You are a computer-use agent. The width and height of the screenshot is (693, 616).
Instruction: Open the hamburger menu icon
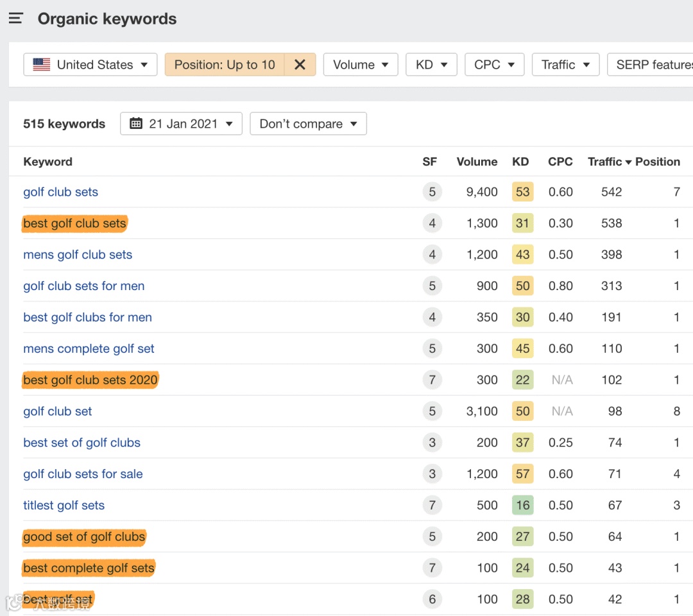[16, 19]
